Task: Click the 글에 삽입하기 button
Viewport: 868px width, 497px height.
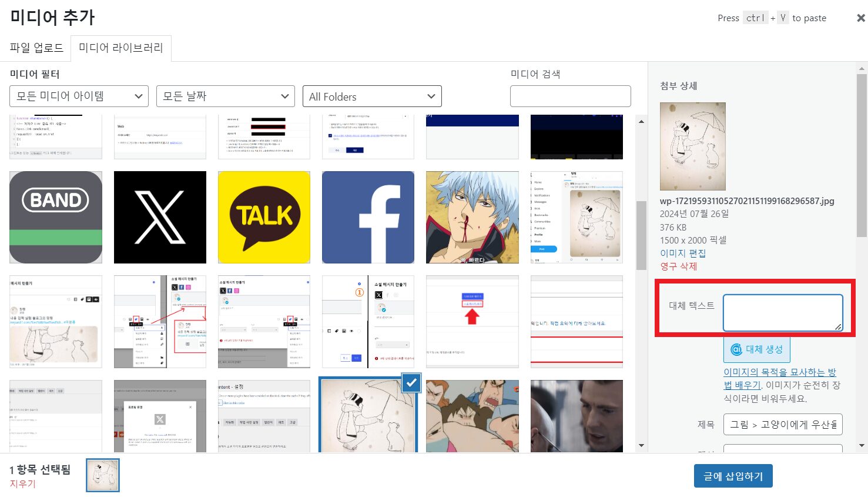Action: tap(733, 476)
